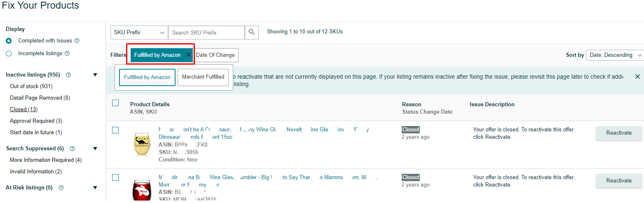Collapse the Search Suppressed section arrow

coord(95,149)
